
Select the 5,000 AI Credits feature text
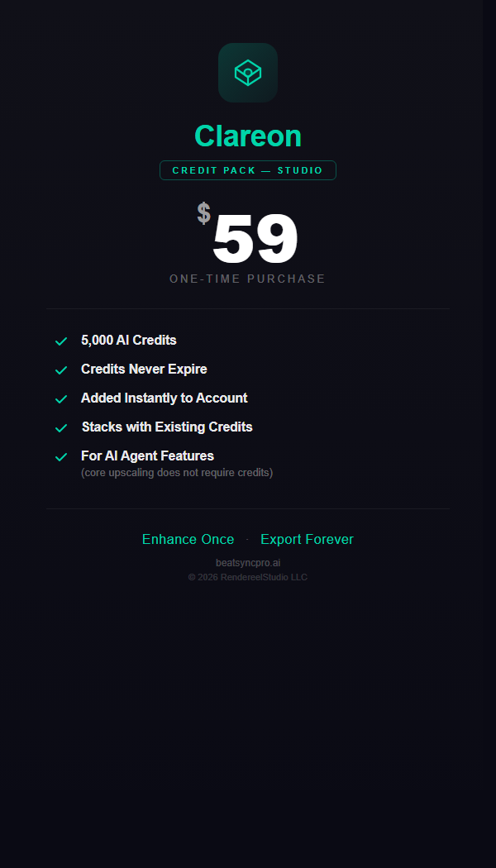tap(129, 341)
